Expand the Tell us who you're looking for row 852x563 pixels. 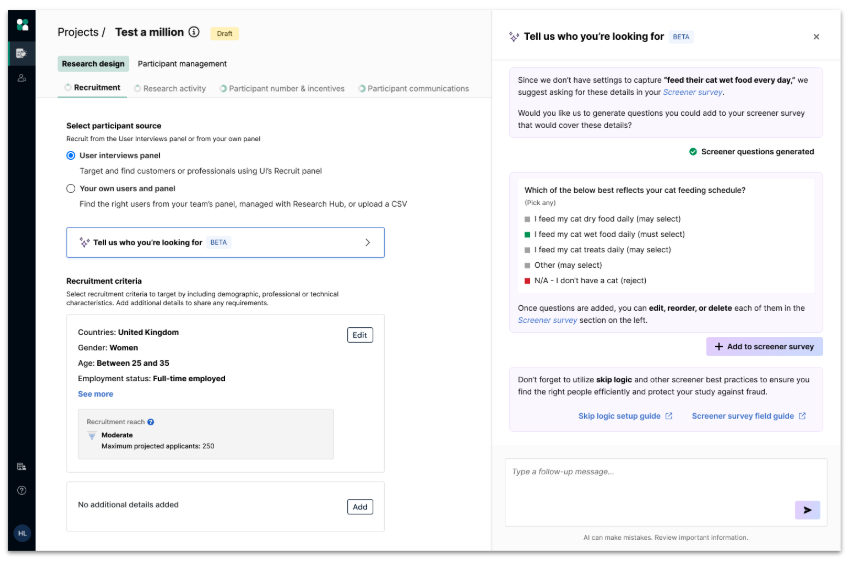coord(225,242)
